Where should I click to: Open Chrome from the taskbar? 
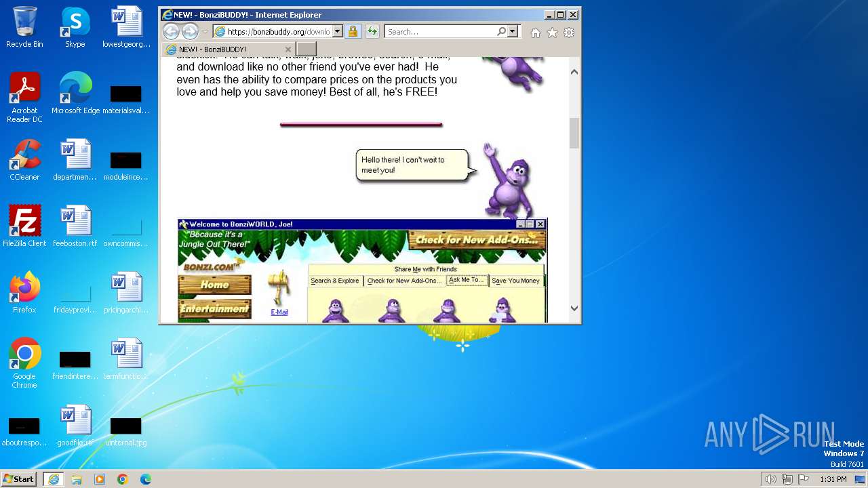(x=123, y=479)
